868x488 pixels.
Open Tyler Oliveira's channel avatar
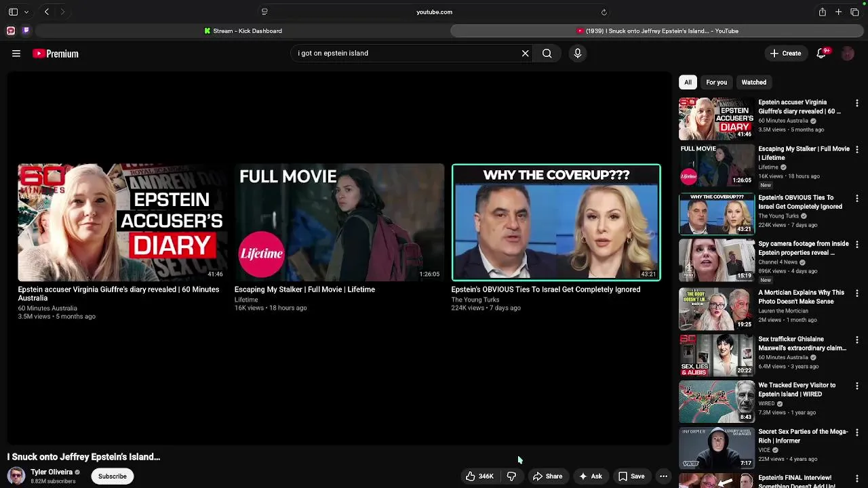[x=16, y=476]
